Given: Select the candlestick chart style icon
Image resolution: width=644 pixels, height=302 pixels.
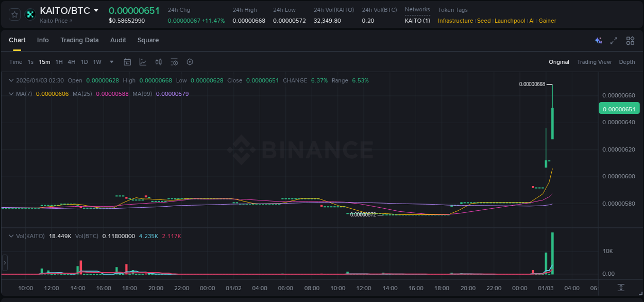Looking at the screenshot, I should coord(159,62).
